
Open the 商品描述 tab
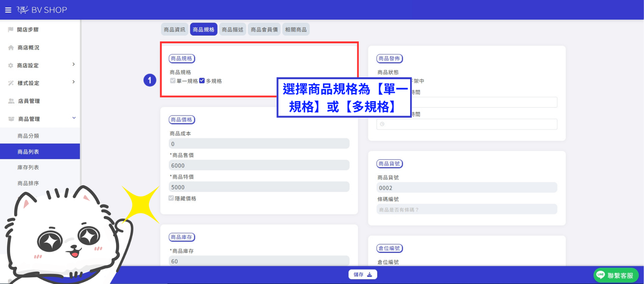[232, 29]
